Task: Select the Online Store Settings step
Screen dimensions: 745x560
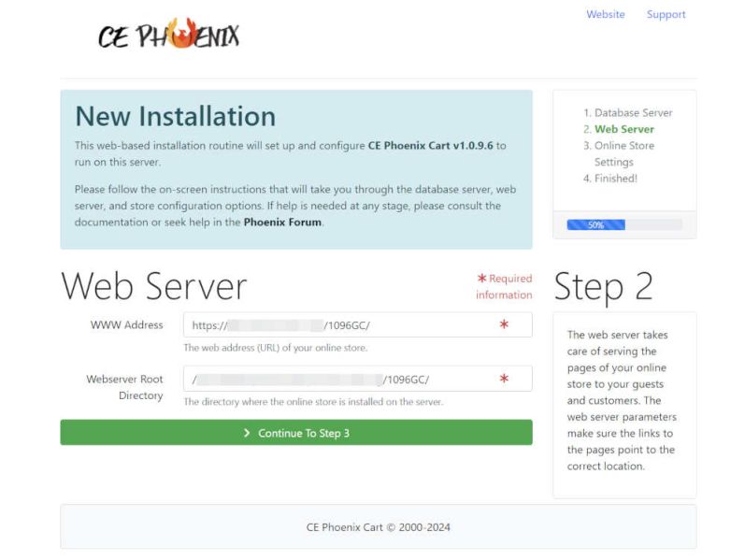Action: 623,153
